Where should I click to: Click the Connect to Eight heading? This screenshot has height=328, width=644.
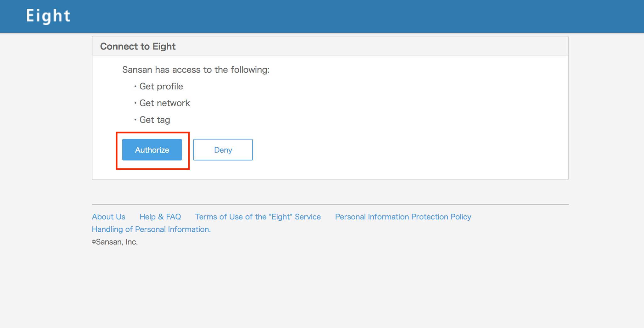138,46
